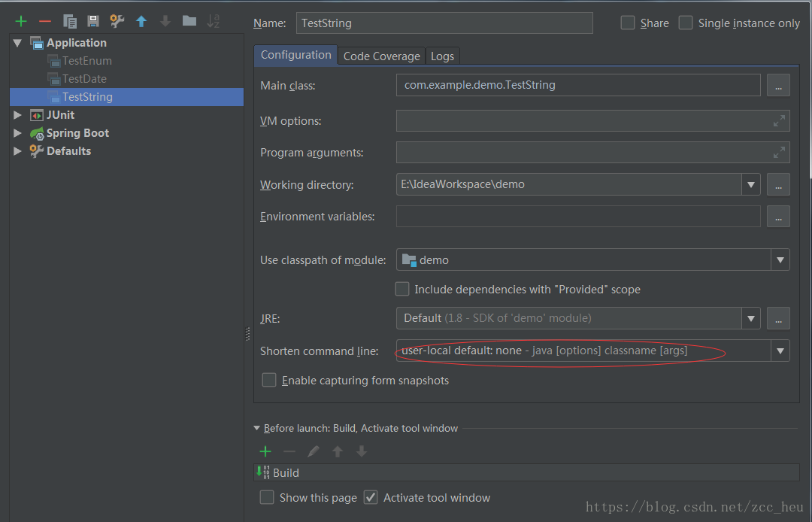Add a before launch task
Image resolution: width=812 pixels, height=522 pixels.
(265, 451)
